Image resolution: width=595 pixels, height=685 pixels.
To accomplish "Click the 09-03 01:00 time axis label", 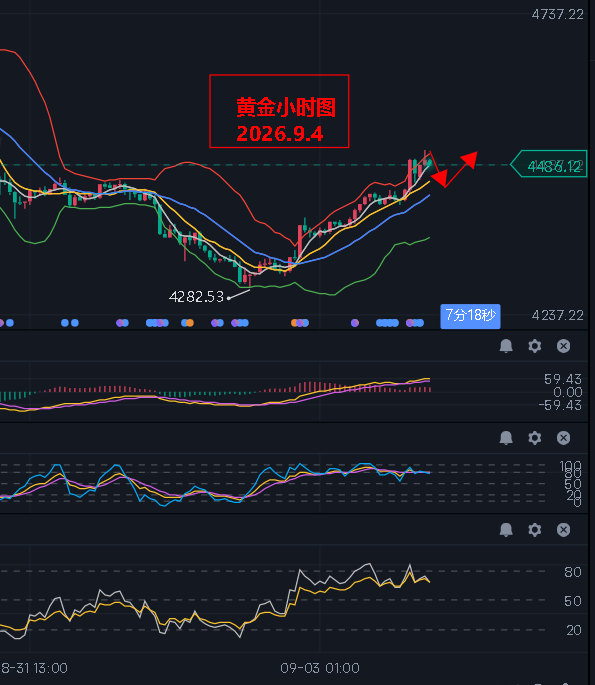I will [320, 668].
